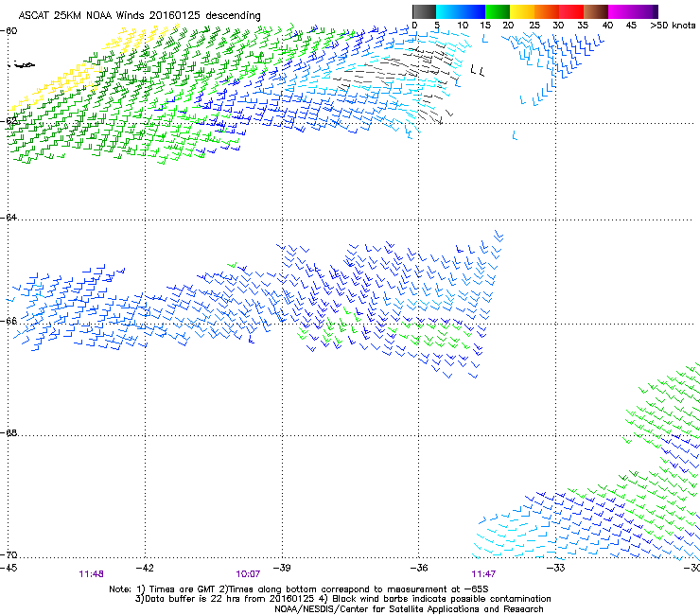This screenshot has height=615, width=700.
Task: Click the '-36' longitude label
Action: pos(419,568)
